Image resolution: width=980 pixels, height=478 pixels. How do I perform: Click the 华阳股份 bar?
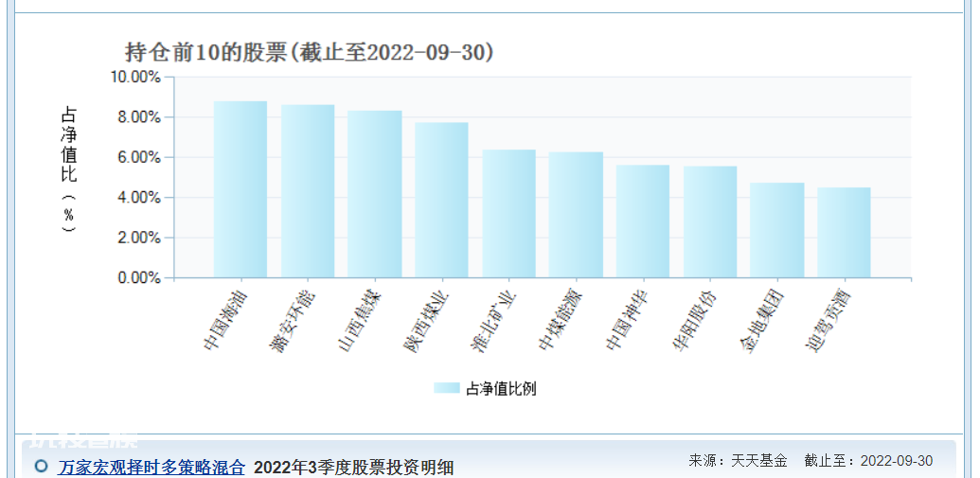[710, 221]
